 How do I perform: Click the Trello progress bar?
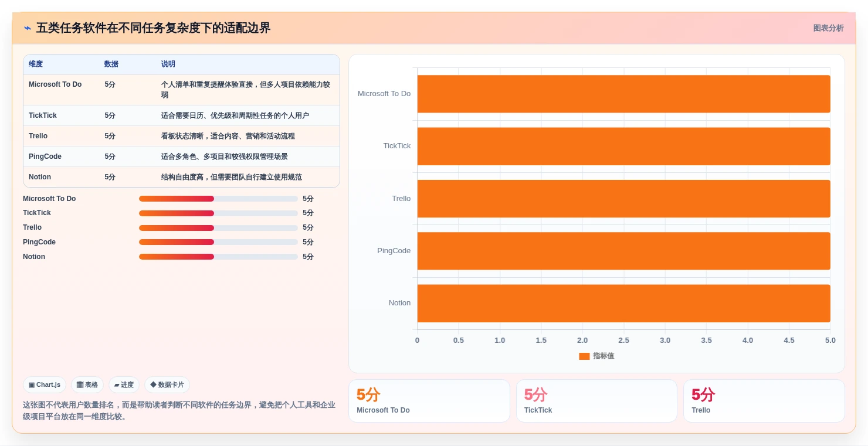[218, 228]
